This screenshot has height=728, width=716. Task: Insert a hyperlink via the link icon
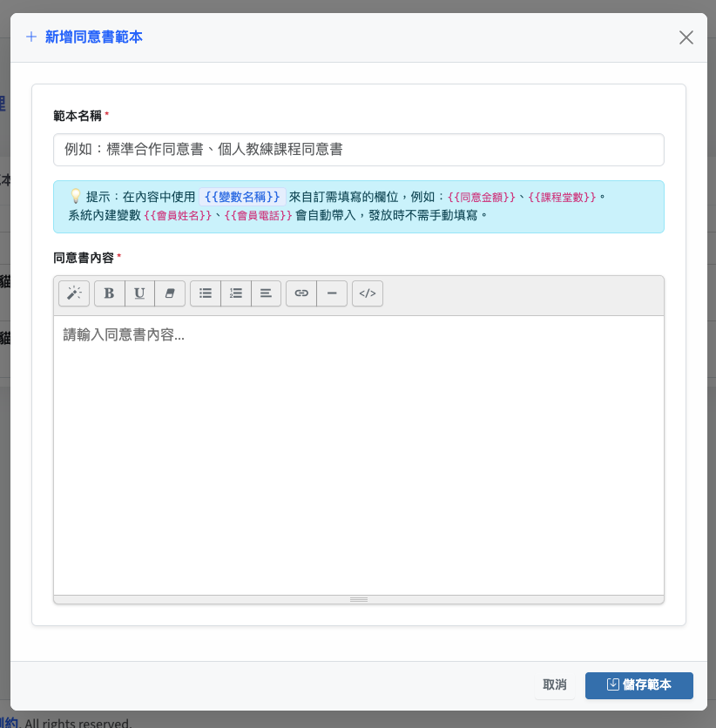coord(301,293)
